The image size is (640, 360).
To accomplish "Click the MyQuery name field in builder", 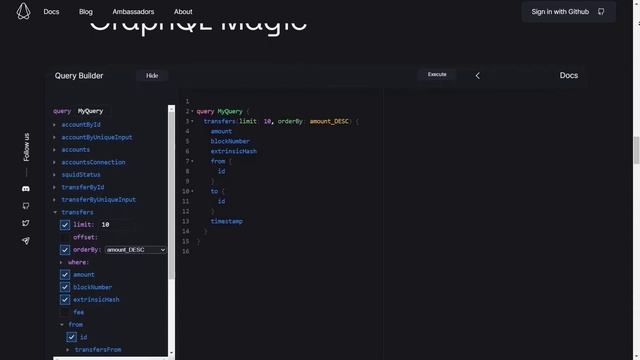I will pyautogui.click(x=91, y=111).
